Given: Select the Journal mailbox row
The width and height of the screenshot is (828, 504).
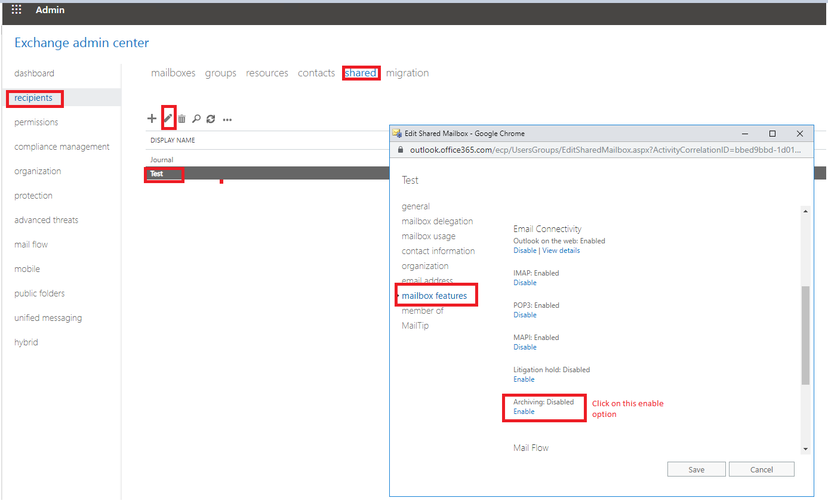Looking at the screenshot, I should coord(267,160).
